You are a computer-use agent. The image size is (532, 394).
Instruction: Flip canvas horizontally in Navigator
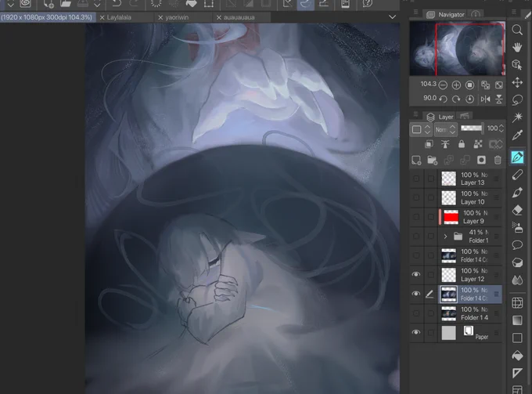tap(486, 99)
